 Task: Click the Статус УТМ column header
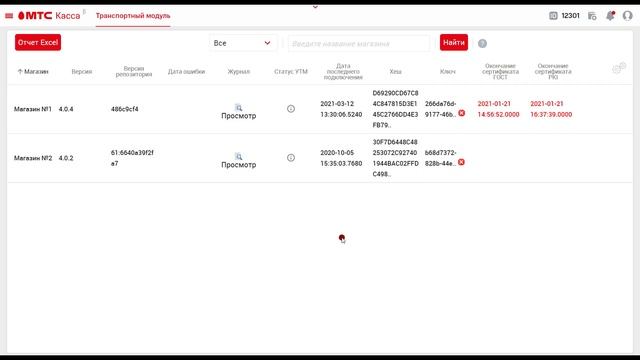291,71
